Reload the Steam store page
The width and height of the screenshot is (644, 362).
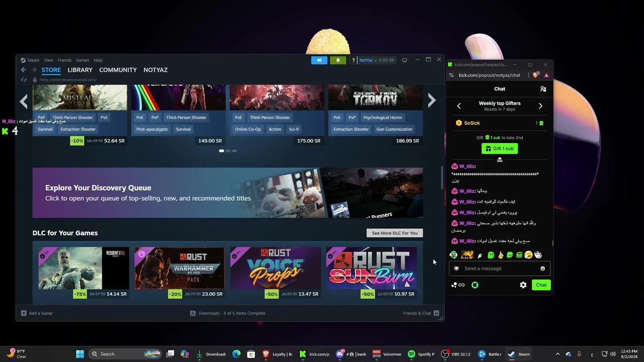(24, 79)
